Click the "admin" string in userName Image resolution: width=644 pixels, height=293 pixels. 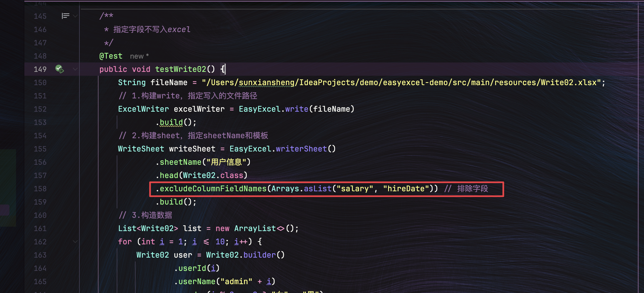[236, 281]
